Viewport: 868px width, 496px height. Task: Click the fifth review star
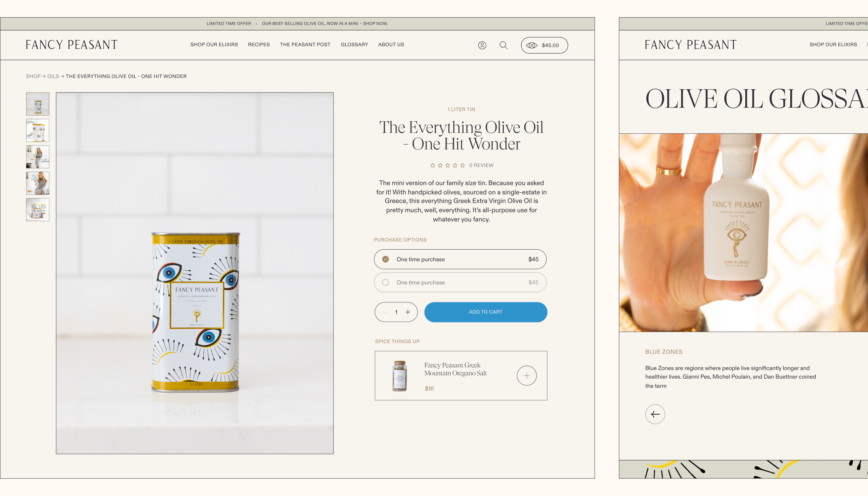tap(462, 165)
